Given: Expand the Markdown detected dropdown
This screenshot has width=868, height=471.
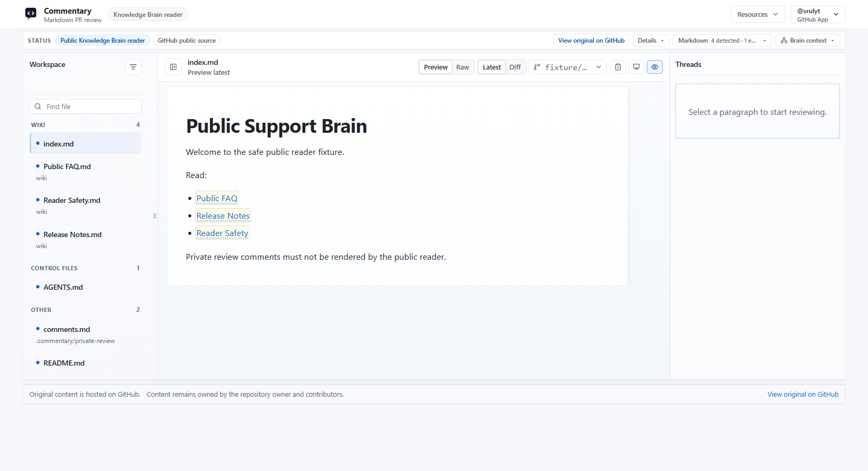Looking at the screenshot, I should [722, 41].
